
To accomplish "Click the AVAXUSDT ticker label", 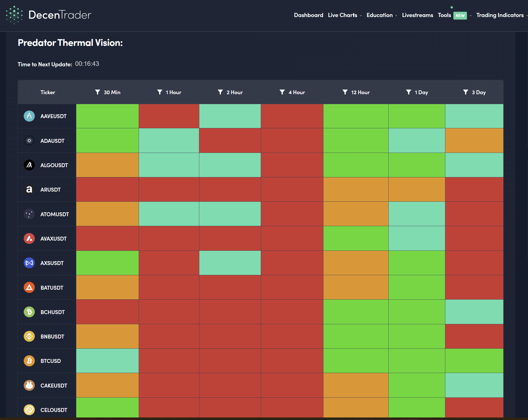I will 53,239.
